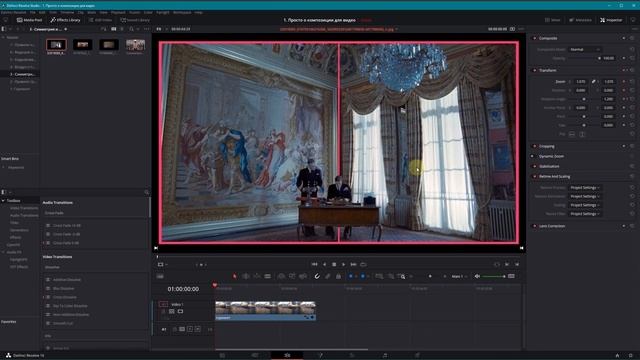The image size is (640, 360).
Task: Switch to the Deliver page tab
Action: coord(417,356)
